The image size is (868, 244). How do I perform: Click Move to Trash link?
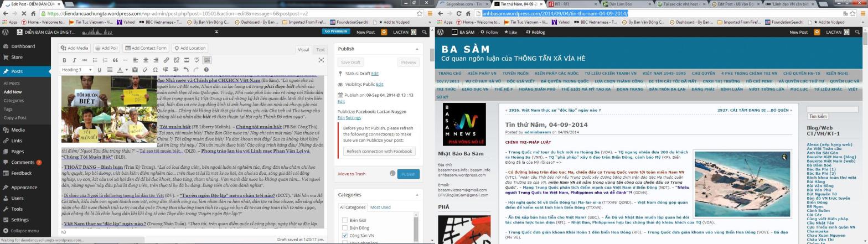352,174
